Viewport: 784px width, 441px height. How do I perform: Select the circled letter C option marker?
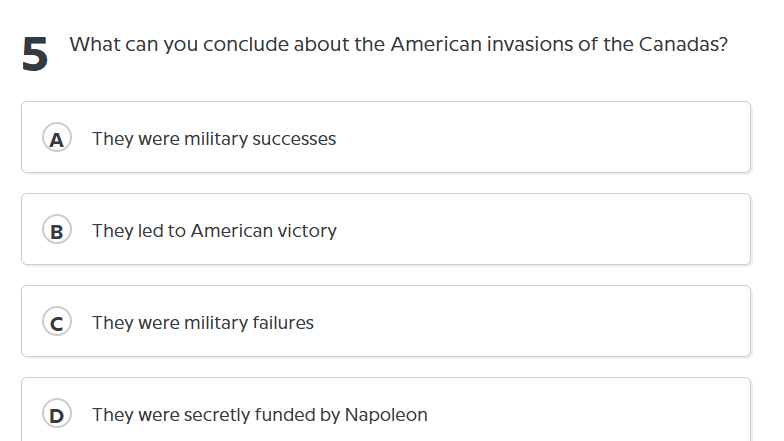57,323
